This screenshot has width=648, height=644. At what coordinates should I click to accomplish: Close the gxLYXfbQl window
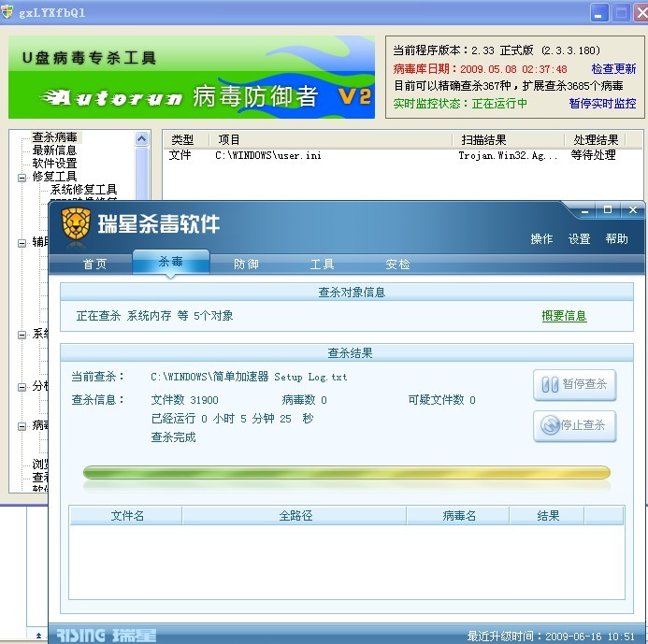[x=641, y=12]
